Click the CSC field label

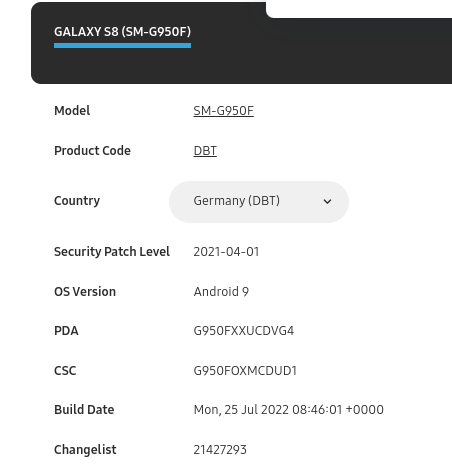(x=65, y=371)
